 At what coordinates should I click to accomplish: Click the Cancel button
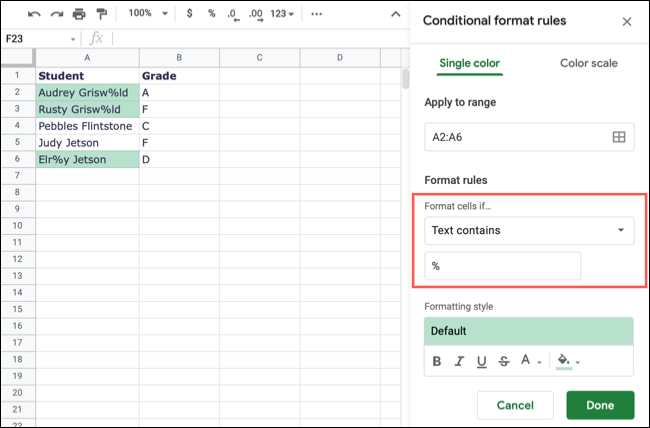click(515, 404)
